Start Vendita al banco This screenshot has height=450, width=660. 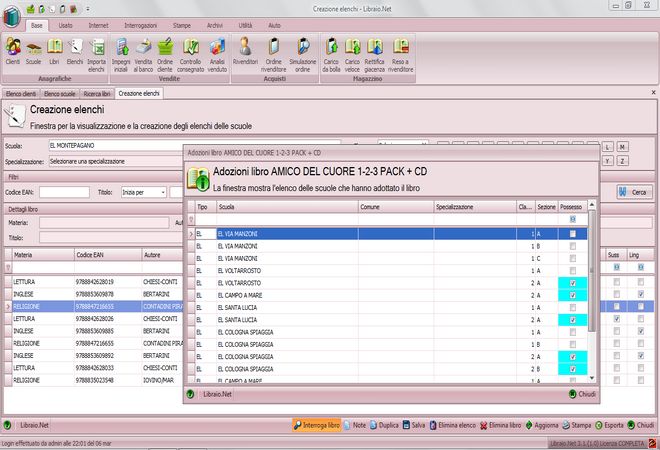(x=143, y=55)
